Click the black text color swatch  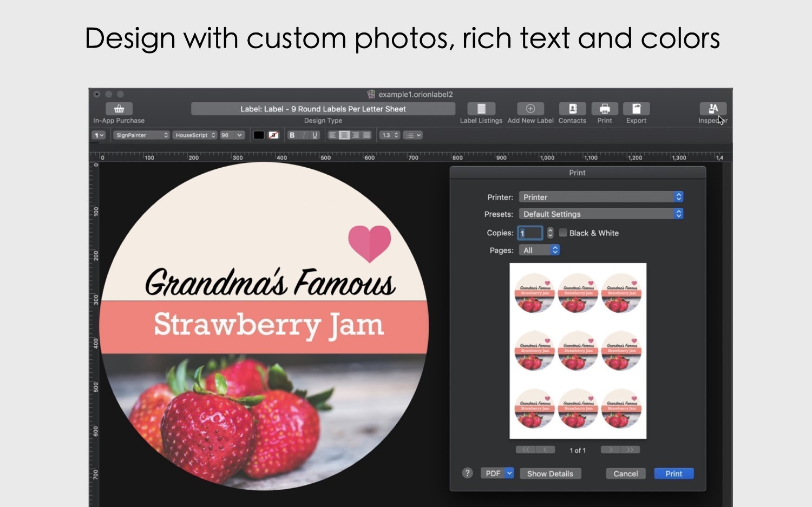click(259, 135)
